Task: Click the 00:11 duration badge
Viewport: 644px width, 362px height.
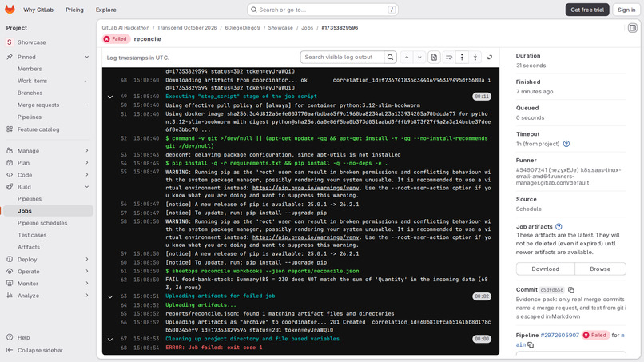Action: pyautogui.click(x=481, y=97)
